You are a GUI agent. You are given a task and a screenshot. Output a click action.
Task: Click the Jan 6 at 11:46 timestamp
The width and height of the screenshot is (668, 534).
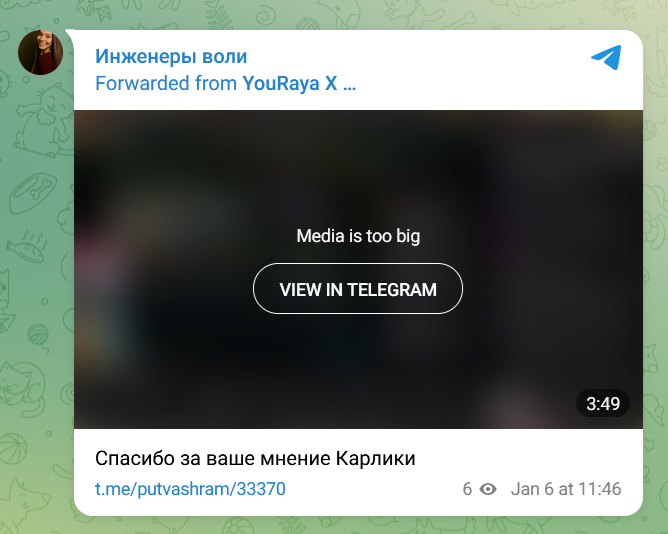566,489
